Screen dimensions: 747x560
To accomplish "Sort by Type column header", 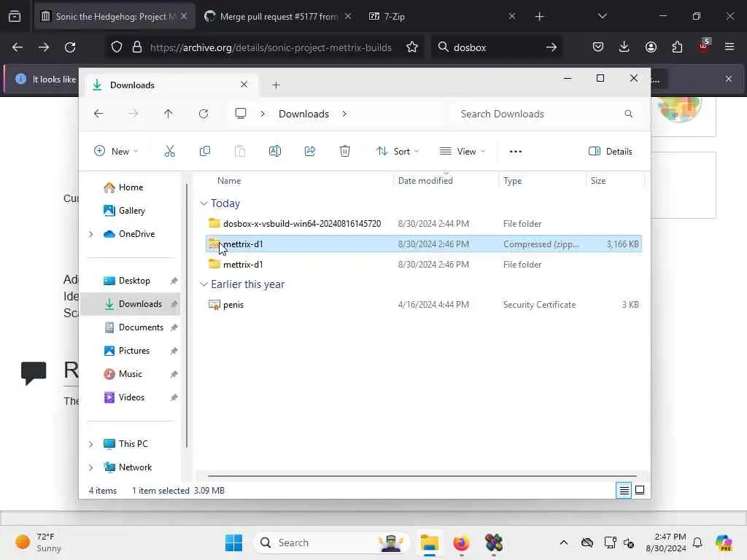I will pos(512,181).
